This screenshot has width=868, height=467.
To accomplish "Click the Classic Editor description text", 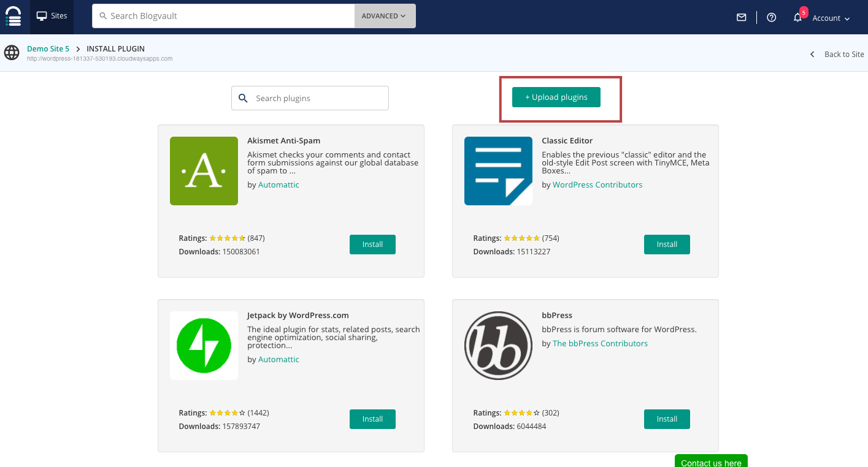I will coord(626,163).
